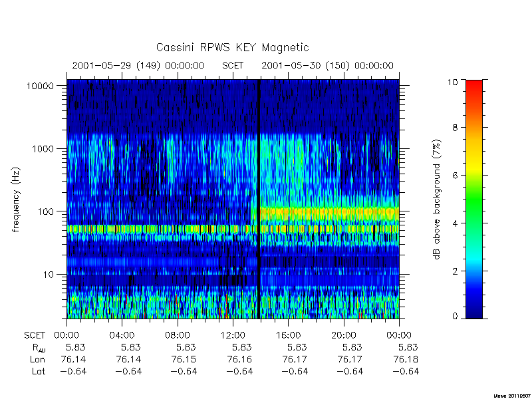Click the SCET row label beside the time ticks
This screenshot has height=399, width=532.
35,336
